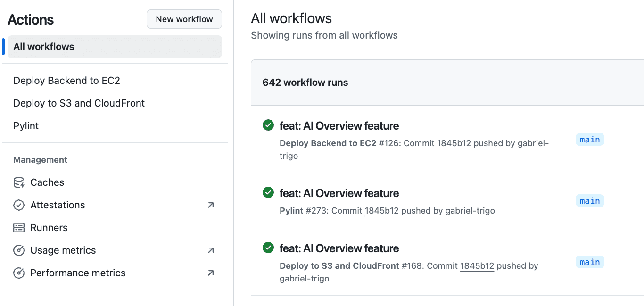Click success checkmark on Pylint #273 run
The height and width of the screenshot is (306, 644).
268,193
